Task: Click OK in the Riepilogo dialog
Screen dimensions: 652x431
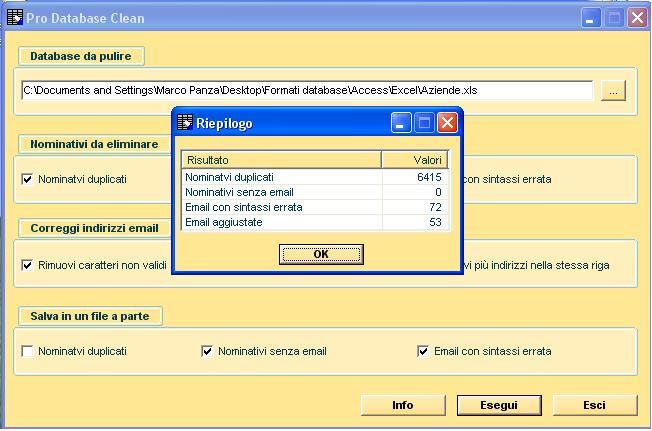Action: point(320,254)
